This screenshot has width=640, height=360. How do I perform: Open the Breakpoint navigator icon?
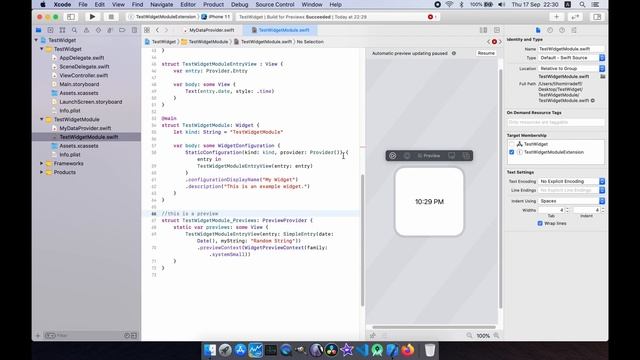[122, 30]
